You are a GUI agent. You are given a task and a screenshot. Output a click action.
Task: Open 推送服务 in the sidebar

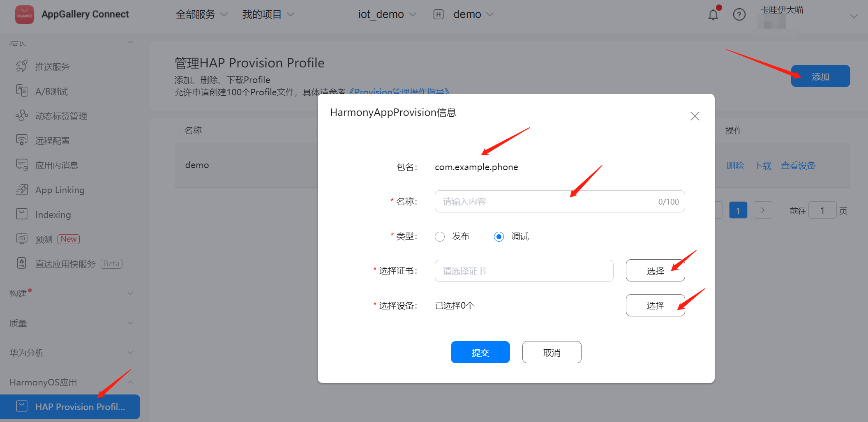coord(52,67)
